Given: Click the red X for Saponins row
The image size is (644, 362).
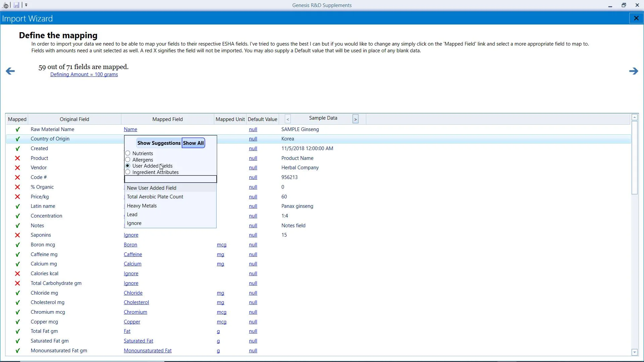Looking at the screenshot, I should pyautogui.click(x=17, y=235).
